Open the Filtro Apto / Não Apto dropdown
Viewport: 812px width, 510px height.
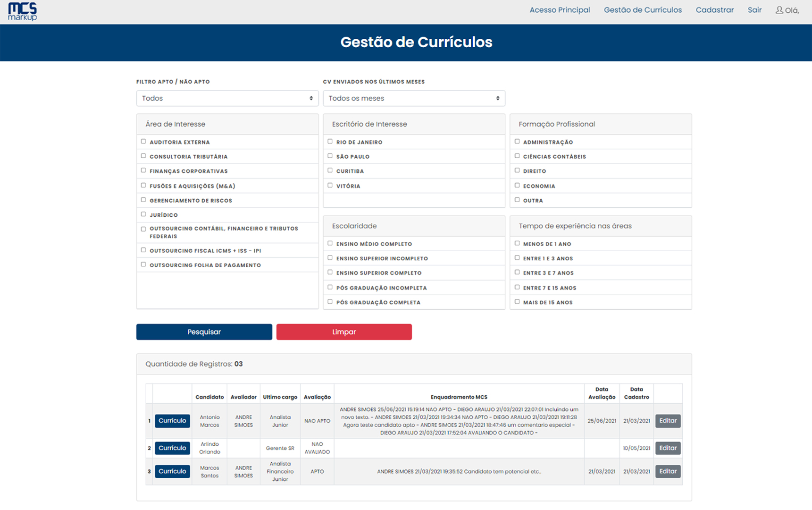[227, 98]
